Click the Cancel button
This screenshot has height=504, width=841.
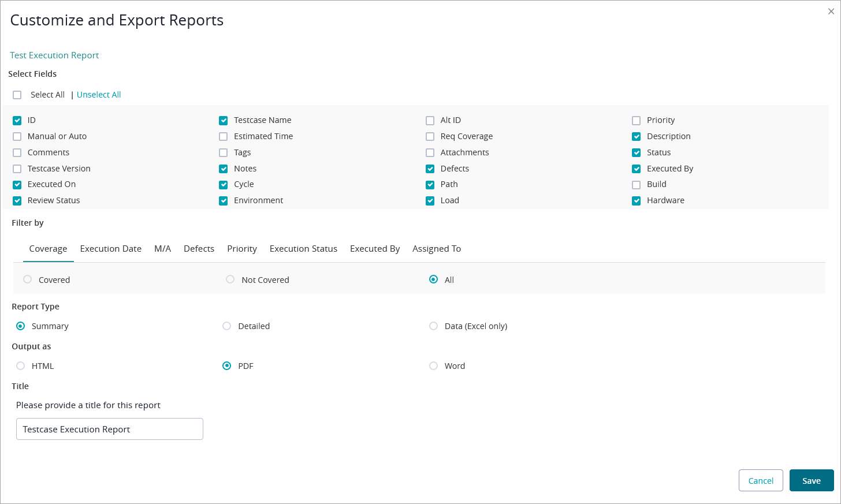pyautogui.click(x=760, y=480)
